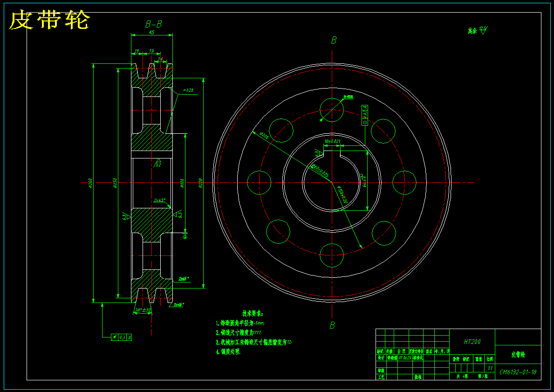554x392 pixels.
Task: Select the 14 groove width dimension
Action: click(x=160, y=59)
